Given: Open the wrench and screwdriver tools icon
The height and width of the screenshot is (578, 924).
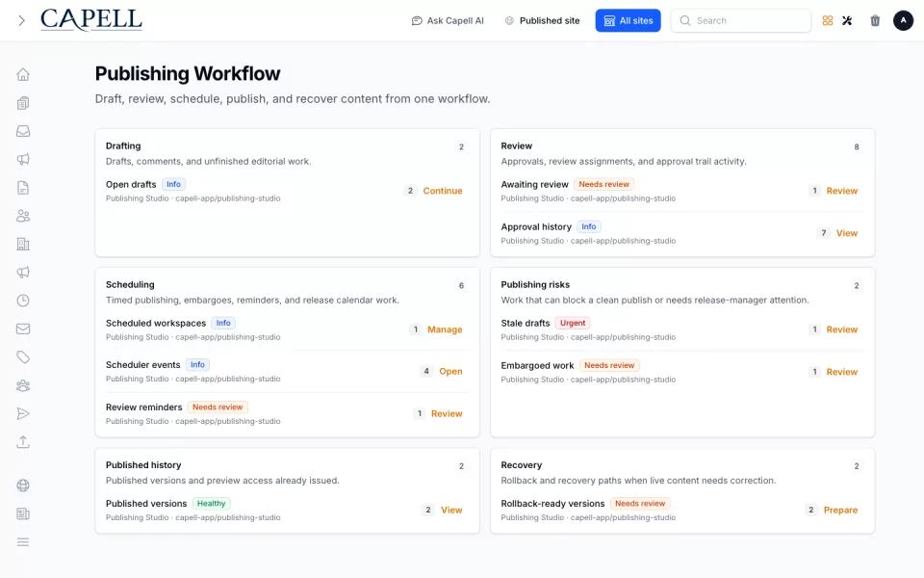Looking at the screenshot, I should 847,20.
